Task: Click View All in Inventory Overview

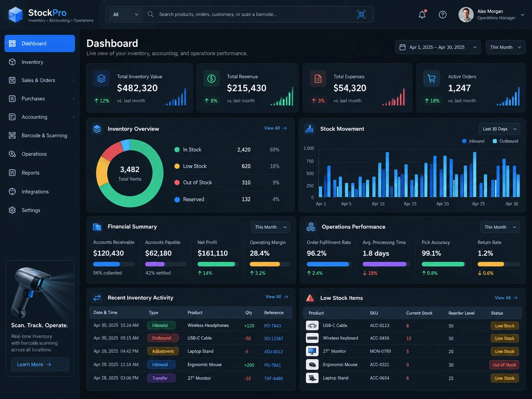Action: [276, 128]
